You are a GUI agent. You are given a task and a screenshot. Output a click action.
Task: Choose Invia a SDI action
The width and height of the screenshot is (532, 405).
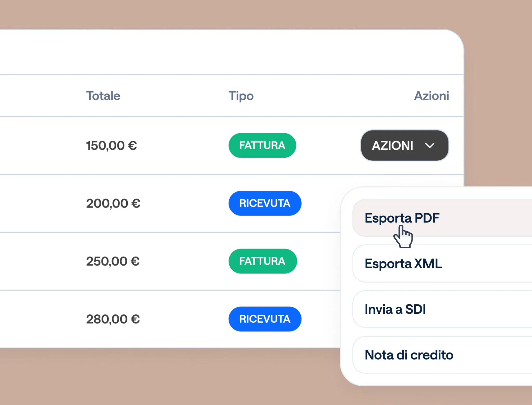pyautogui.click(x=395, y=309)
